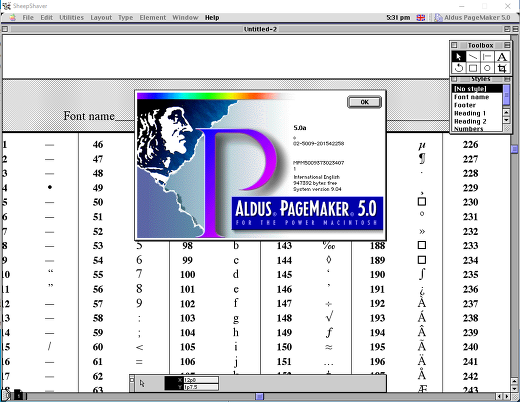
Task: Open the Aldus PageMaker 5.0 application menu
Action: pyautogui.click(x=472, y=18)
